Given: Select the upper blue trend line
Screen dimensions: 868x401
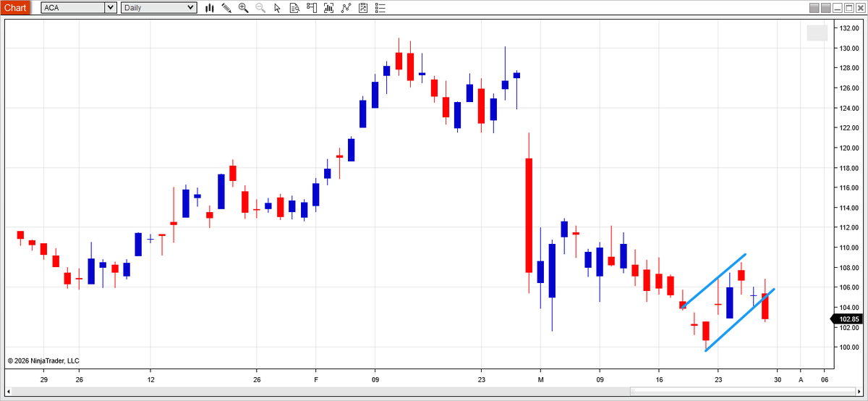Looking at the screenshot, I should 713,281.
